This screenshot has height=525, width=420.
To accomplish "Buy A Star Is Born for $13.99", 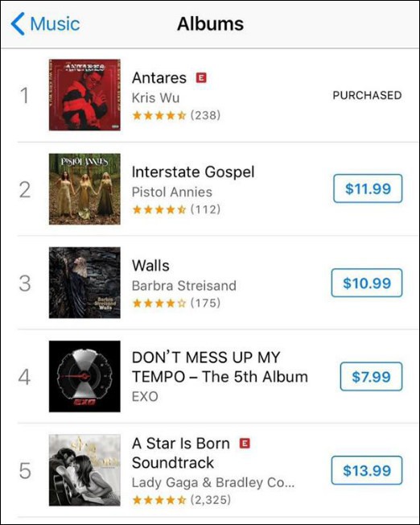I will coord(367,470).
